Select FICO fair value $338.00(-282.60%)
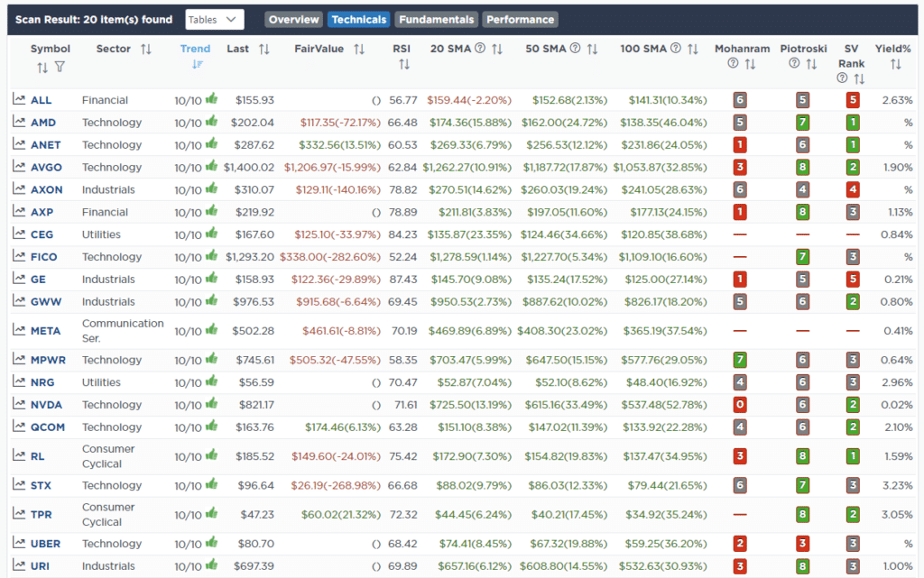Viewport: 924px width, 578px height. point(330,257)
